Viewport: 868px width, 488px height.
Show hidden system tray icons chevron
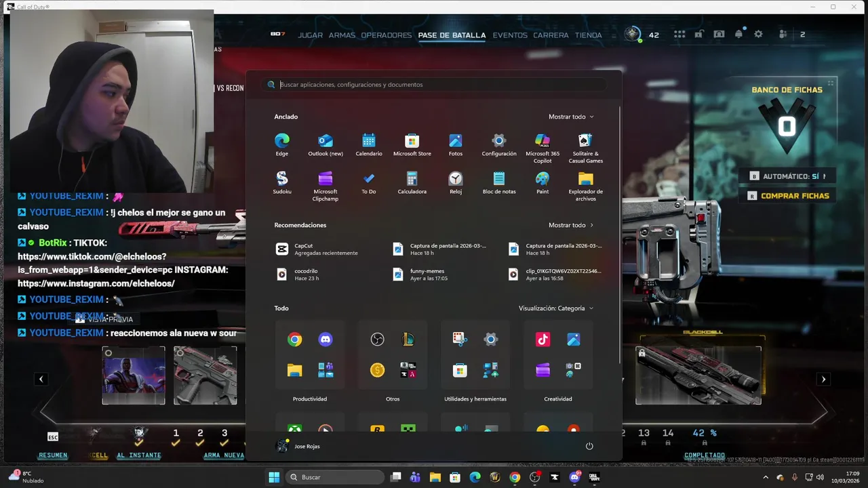click(x=767, y=477)
